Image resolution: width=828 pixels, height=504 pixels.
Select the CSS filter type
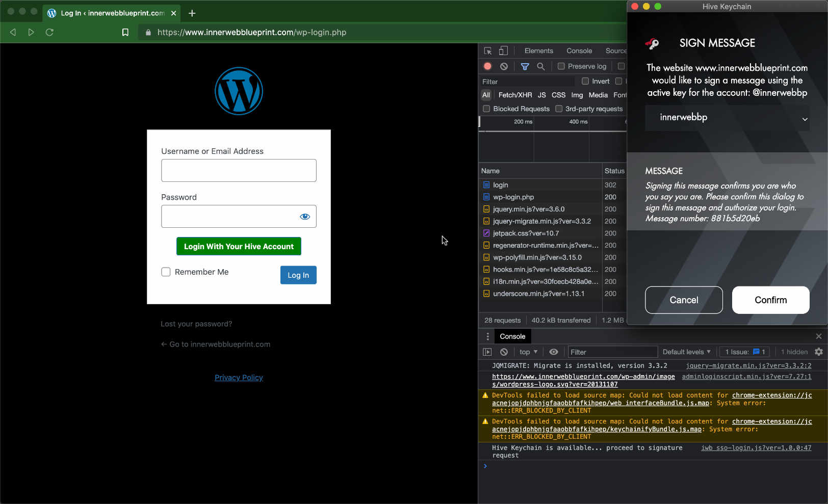(558, 95)
